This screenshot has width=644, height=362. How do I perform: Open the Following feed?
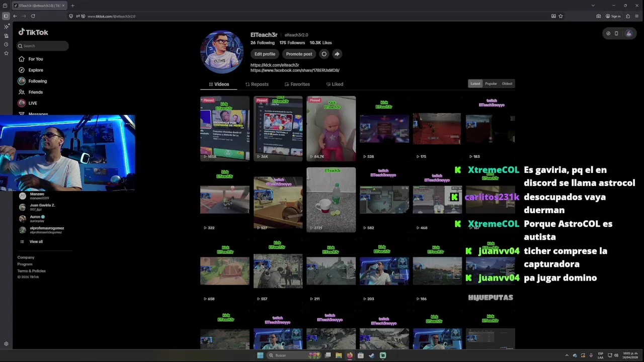pyautogui.click(x=32, y=81)
